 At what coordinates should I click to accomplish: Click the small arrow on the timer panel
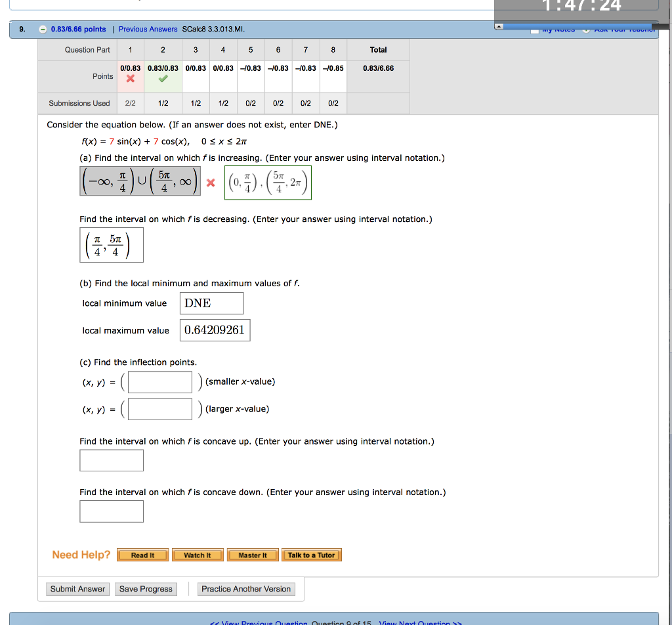(x=499, y=26)
